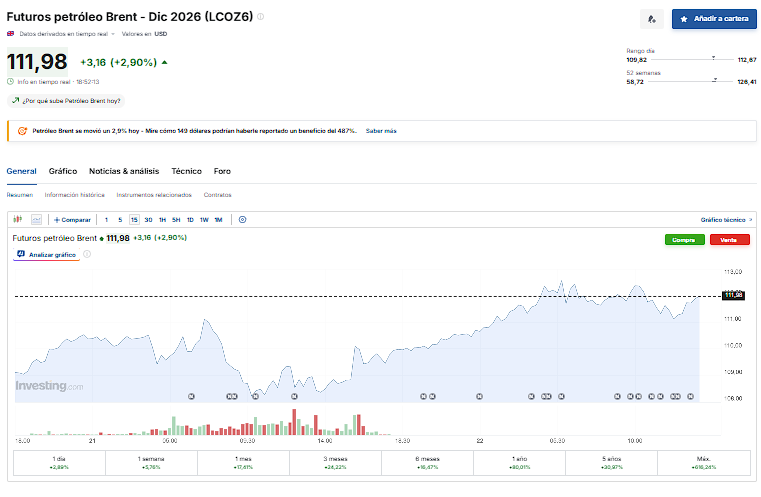Screen dimensions: 761x497
Task: Open the Noticias & análisis tab
Action: tap(124, 171)
